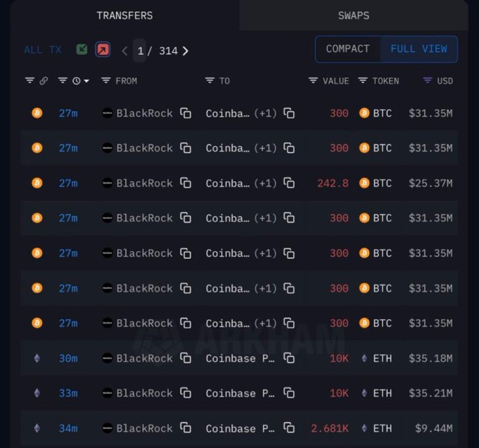Click the BTC token icon on first row
Image resolution: width=479 pixels, height=448 pixels.
tap(364, 113)
